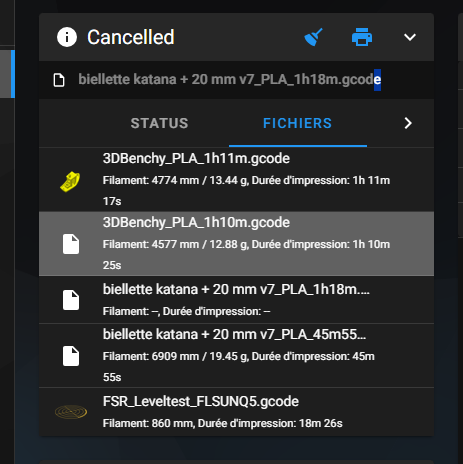Select 3DBenchy_PLA_1h10m.gcode in file list
The width and height of the screenshot is (463, 464).
point(236,244)
